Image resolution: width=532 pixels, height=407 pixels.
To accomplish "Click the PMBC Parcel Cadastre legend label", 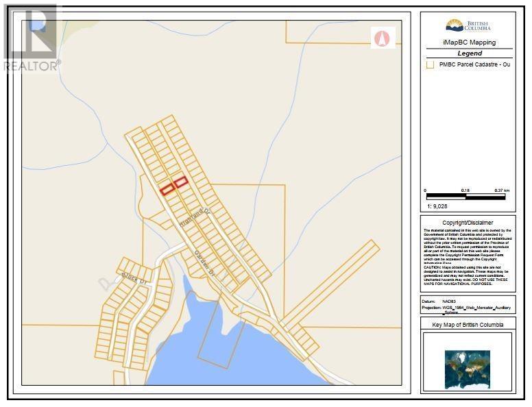I will pos(474,65).
